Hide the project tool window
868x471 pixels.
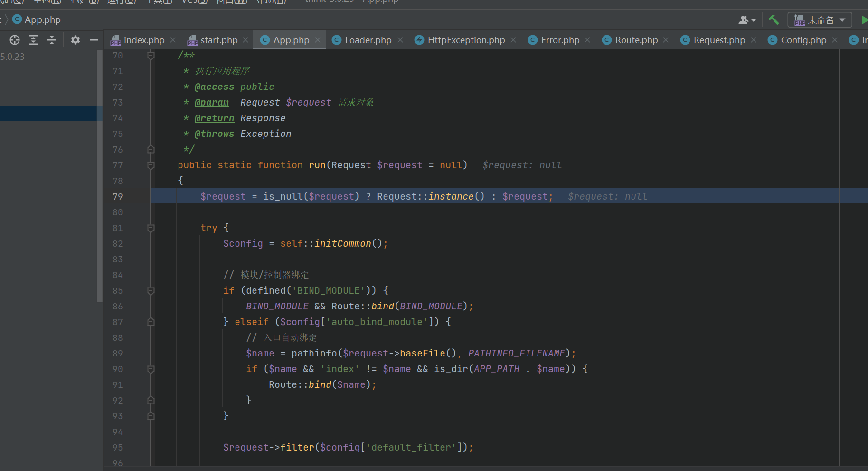[94, 40]
